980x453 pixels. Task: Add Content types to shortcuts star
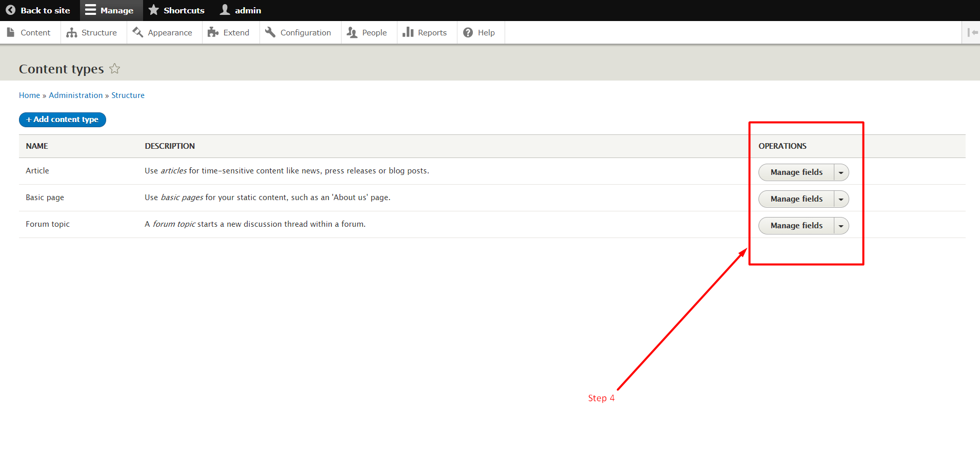point(115,68)
